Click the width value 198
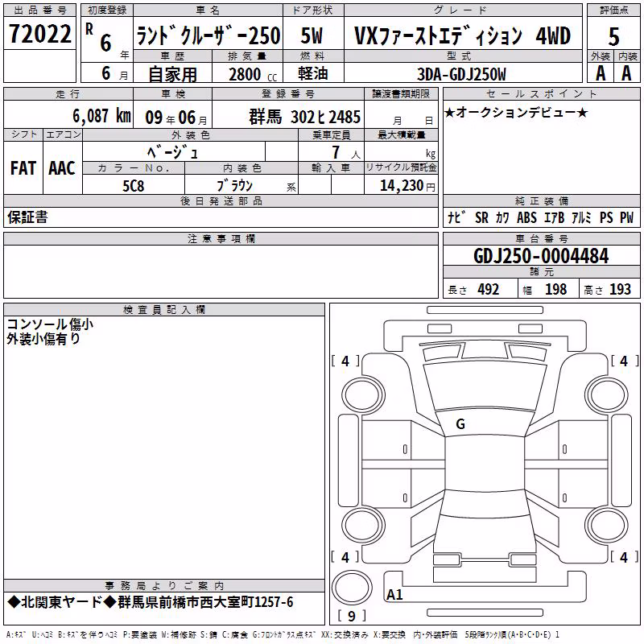Screen dimensions: 644x644 [x=555, y=290]
